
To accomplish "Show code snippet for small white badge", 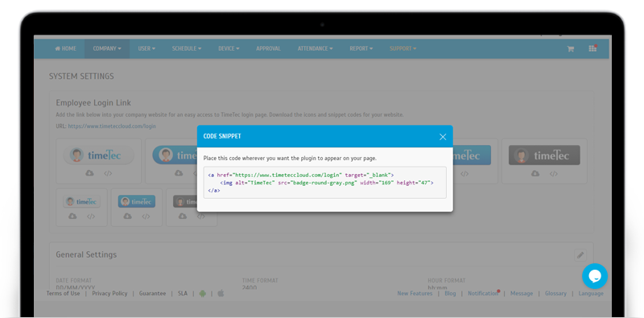I will click(91, 216).
